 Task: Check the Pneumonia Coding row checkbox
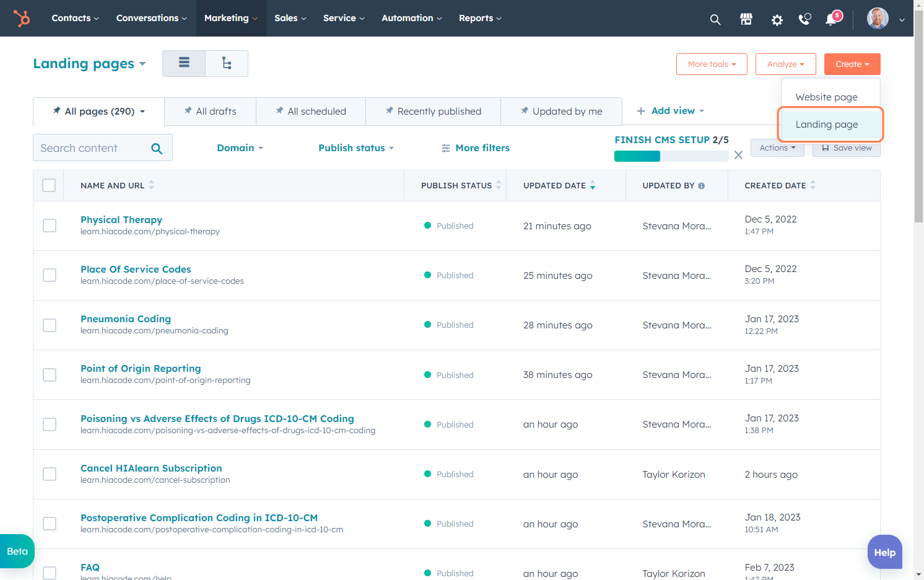50,325
